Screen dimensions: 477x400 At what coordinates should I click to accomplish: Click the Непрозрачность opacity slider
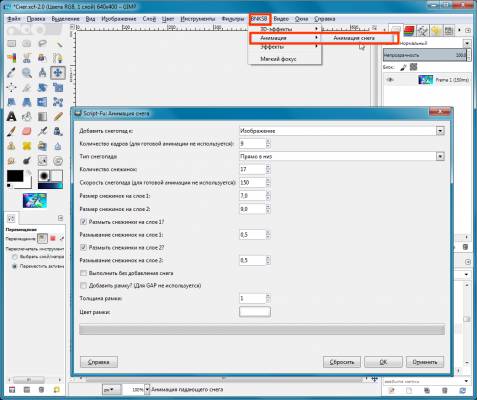(425, 55)
